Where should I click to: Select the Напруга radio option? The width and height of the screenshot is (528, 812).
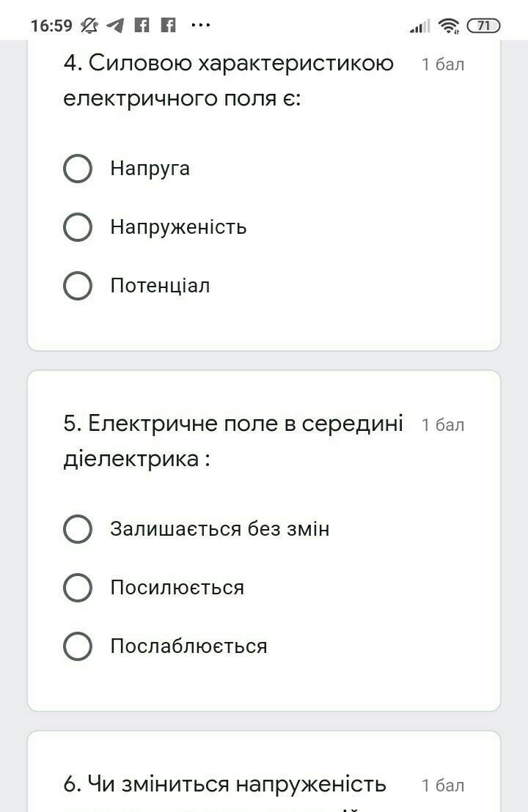(78, 169)
